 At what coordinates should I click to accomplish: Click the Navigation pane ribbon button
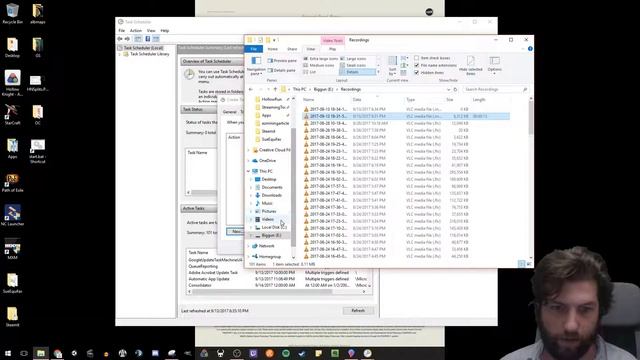pos(256,66)
